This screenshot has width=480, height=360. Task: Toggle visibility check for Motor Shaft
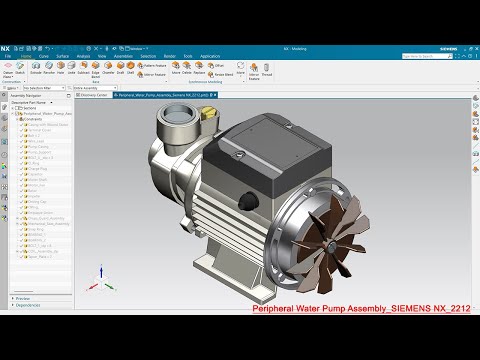pos(21,180)
